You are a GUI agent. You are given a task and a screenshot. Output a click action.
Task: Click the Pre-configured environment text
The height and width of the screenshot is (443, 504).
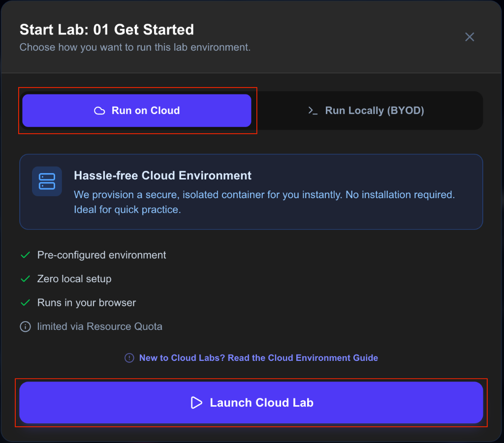pyautogui.click(x=101, y=255)
